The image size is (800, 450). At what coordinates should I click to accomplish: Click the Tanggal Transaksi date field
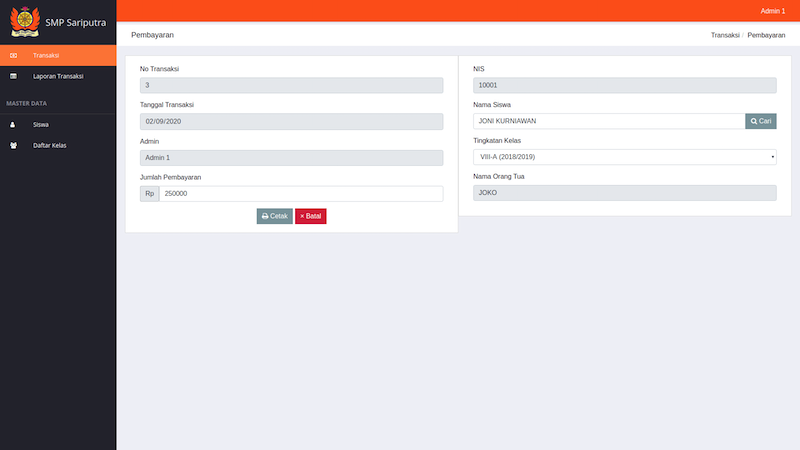click(291, 121)
